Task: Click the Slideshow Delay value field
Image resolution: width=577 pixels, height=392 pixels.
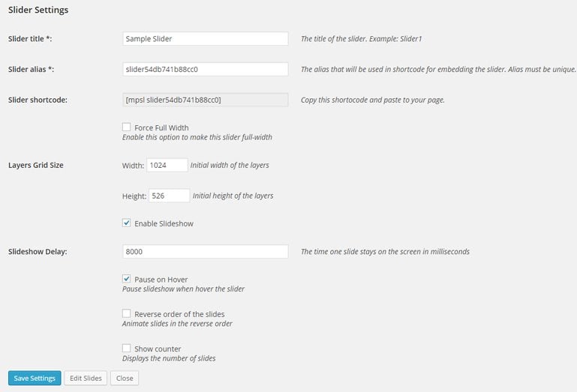Action: pos(205,252)
